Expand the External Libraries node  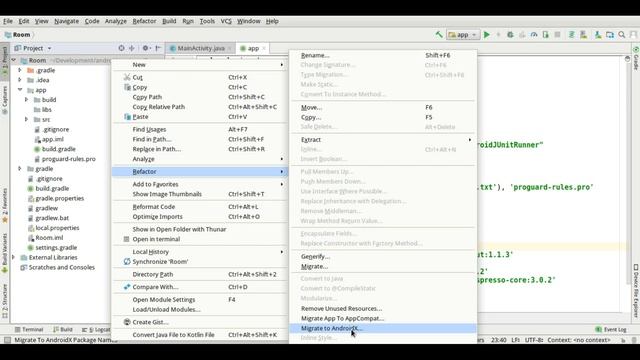point(14,258)
